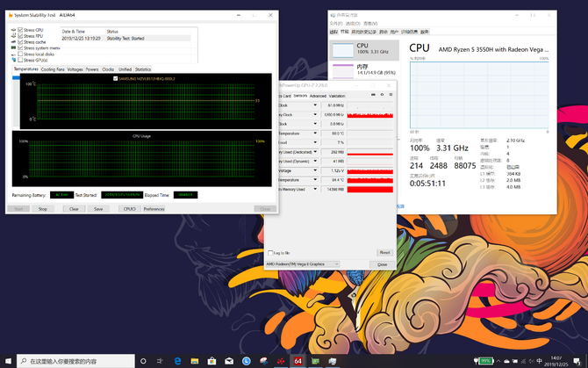The height and width of the screenshot is (368, 588).
Task: Toggle the Stress cache checkbox
Action: (20, 41)
